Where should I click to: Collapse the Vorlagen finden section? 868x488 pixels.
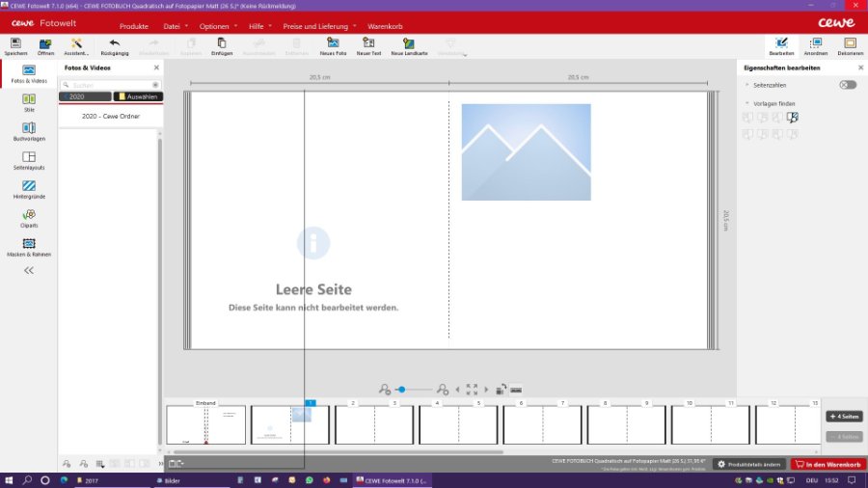746,103
